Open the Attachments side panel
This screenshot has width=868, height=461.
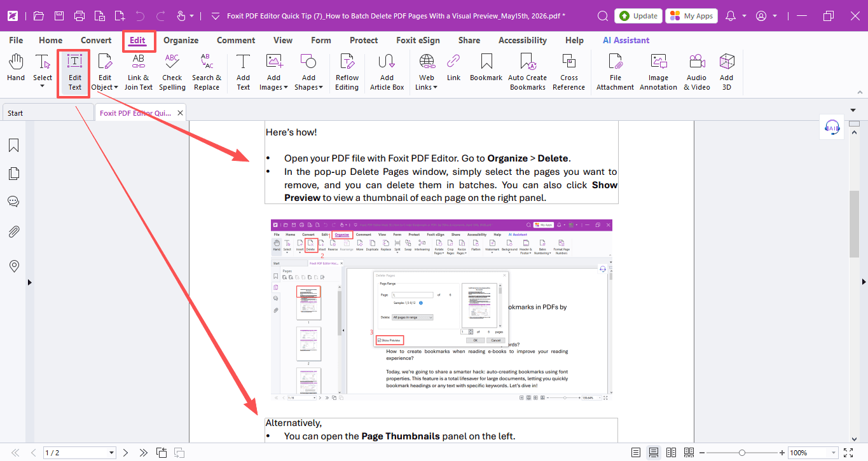tap(13, 231)
